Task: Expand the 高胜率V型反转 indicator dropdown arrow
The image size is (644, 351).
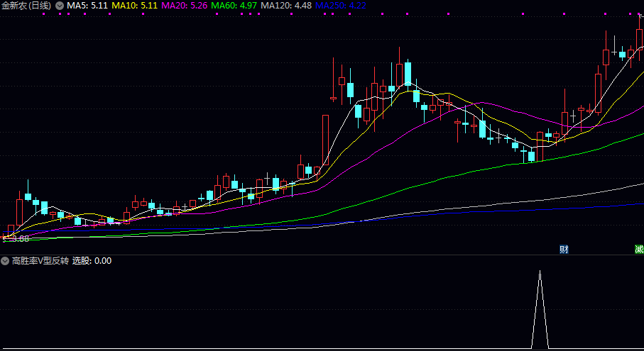Action: tap(6, 261)
